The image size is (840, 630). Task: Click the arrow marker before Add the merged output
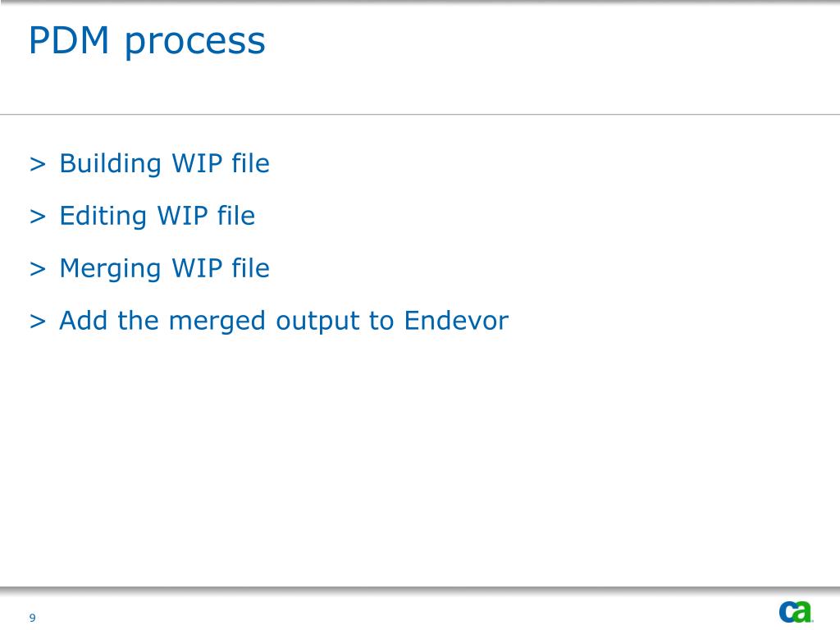[x=38, y=322]
